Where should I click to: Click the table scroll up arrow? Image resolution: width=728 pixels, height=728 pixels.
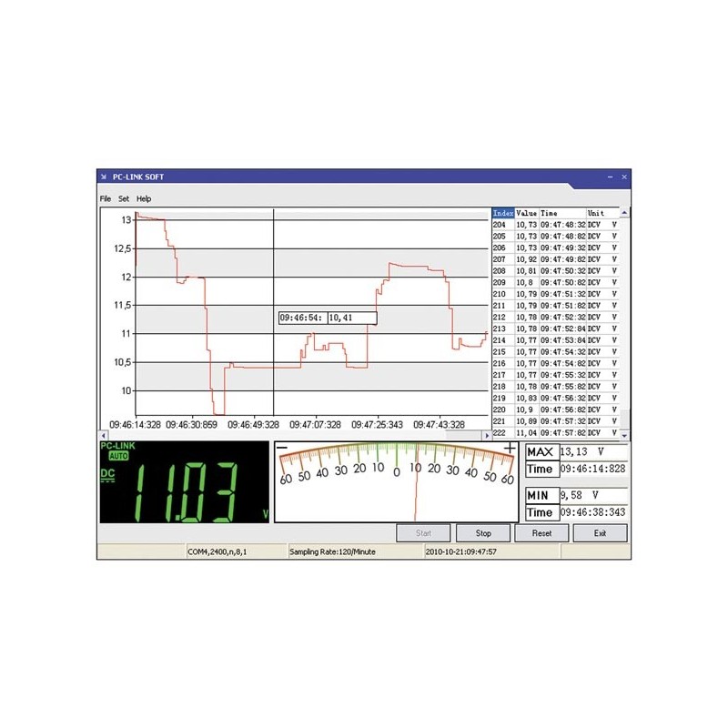[x=624, y=213]
